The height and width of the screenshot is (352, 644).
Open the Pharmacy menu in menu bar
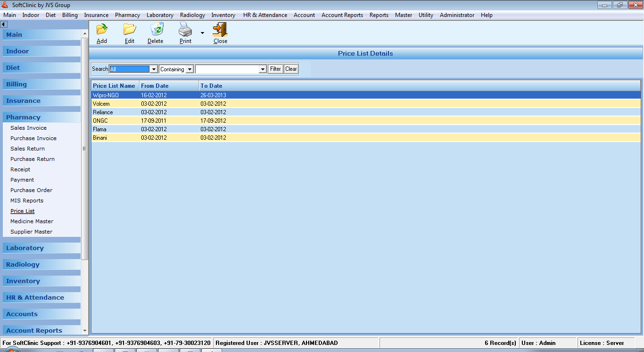(x=127, y=15)
